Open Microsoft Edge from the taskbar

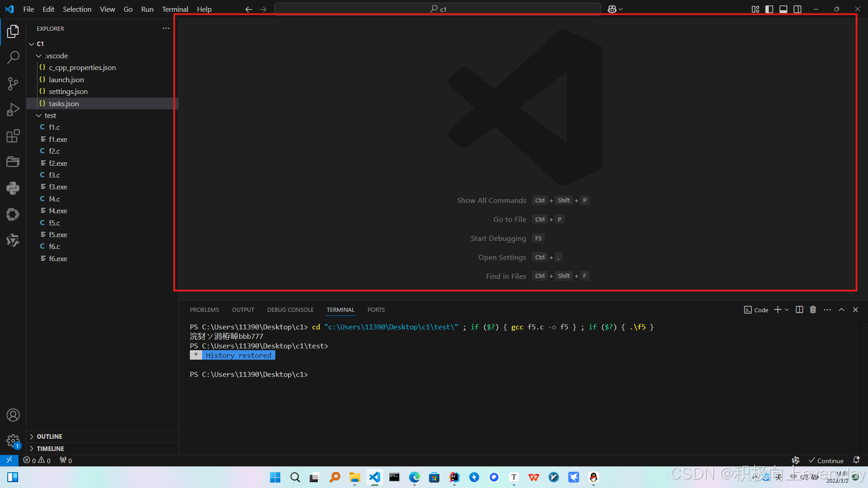pyautogui.click(x=414, y=477)
